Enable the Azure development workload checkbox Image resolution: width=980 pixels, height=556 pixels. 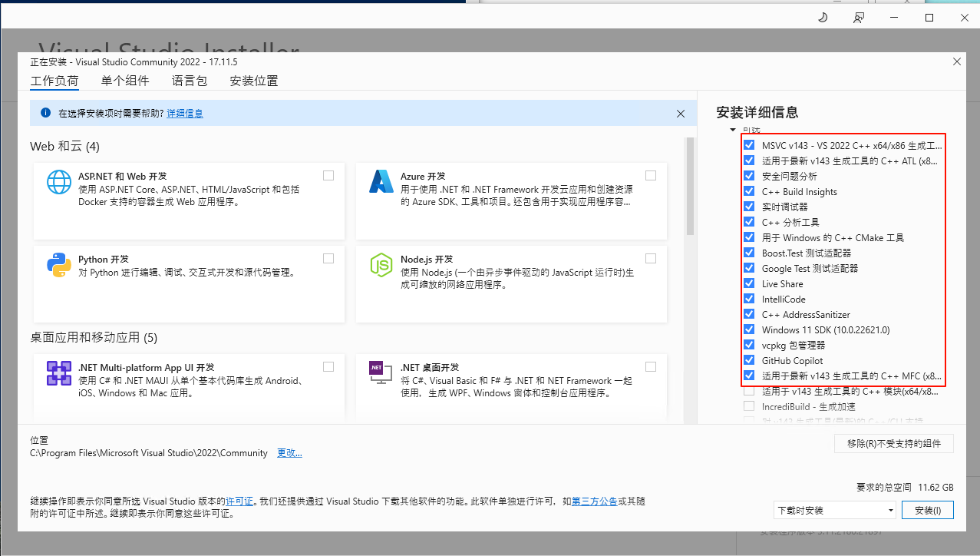pos(651,175)
